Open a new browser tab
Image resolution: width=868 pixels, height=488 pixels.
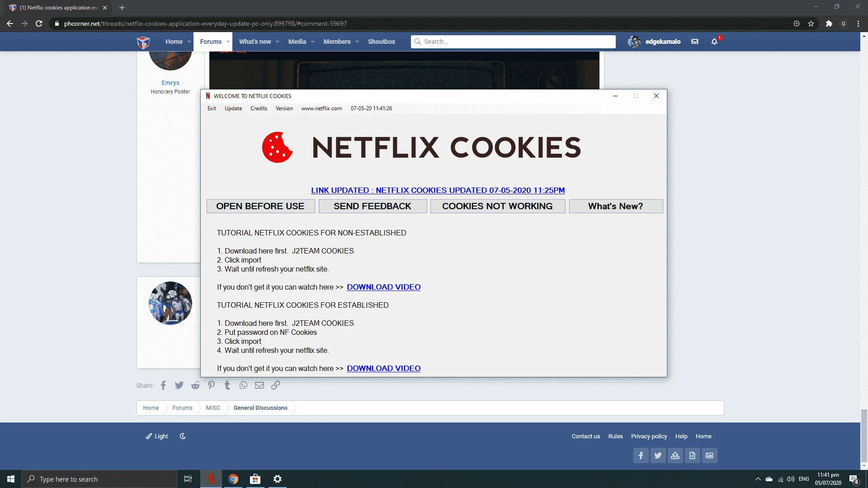pos(122,8)
